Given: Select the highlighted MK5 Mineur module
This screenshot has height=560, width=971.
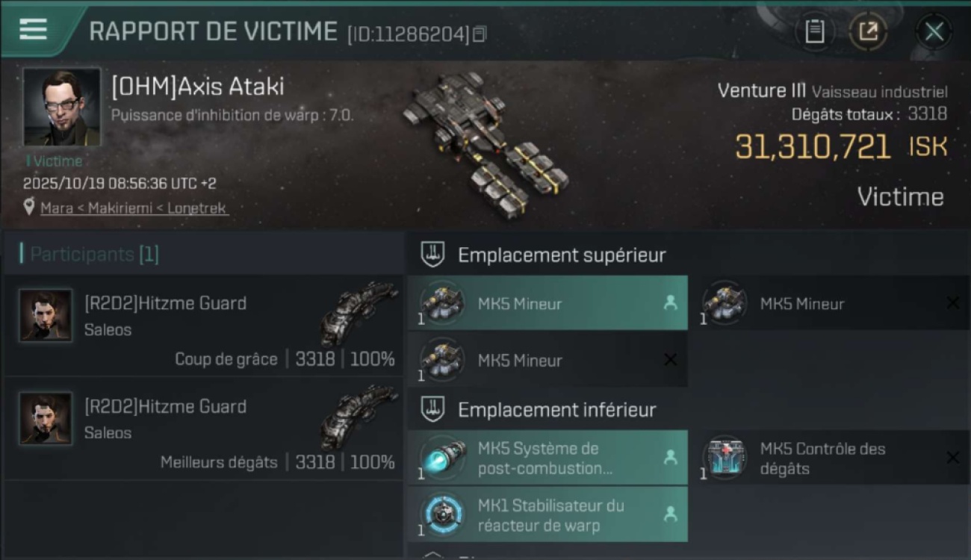Looking at the screenshot, I should (x=547, y=303).
